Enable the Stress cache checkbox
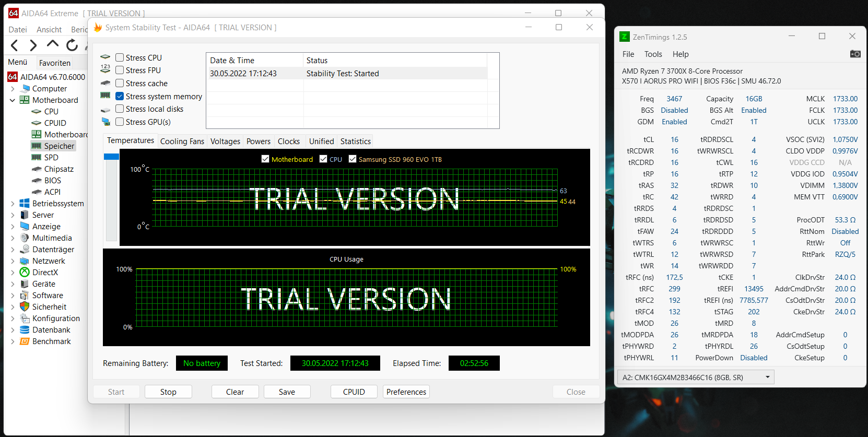Viewport: 868px width, 437px height. 120,83
